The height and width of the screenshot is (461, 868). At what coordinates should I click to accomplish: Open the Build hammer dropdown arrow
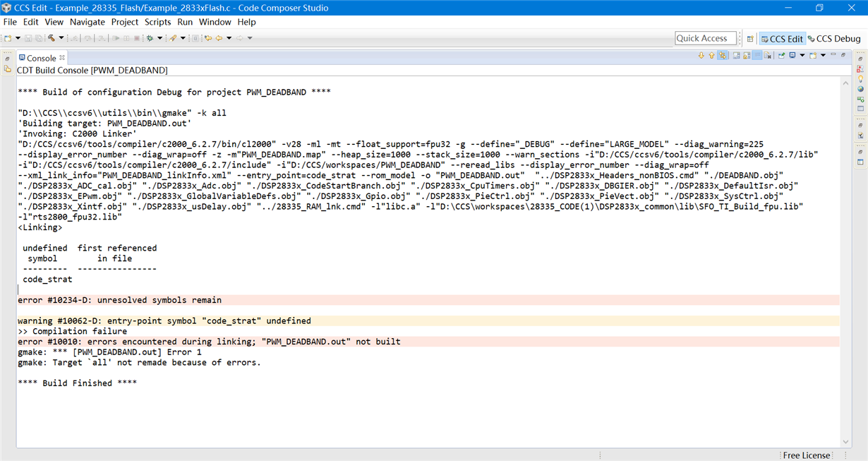click(61, 38)
